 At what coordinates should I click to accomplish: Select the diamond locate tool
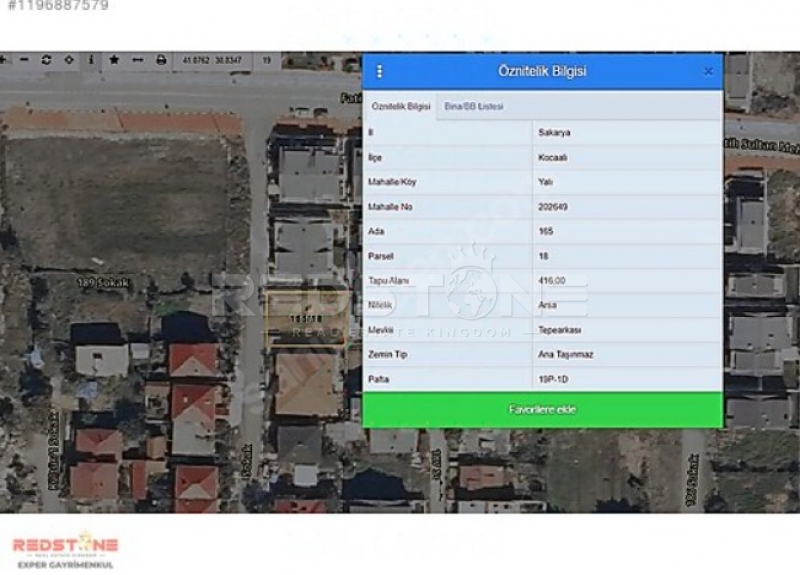[69, 60]
